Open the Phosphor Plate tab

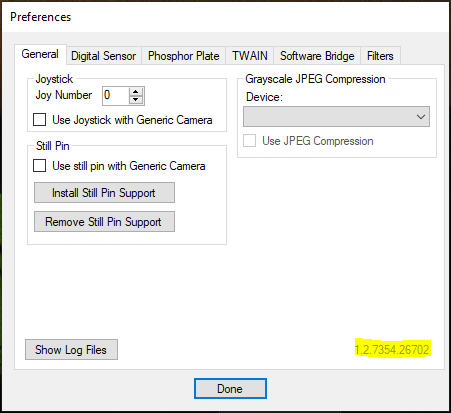click(x=184, y=56)
